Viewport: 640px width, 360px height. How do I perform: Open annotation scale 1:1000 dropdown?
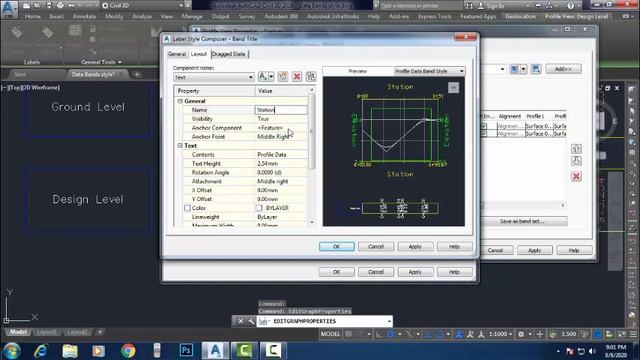pyautogui.click(x=500, y=334)
